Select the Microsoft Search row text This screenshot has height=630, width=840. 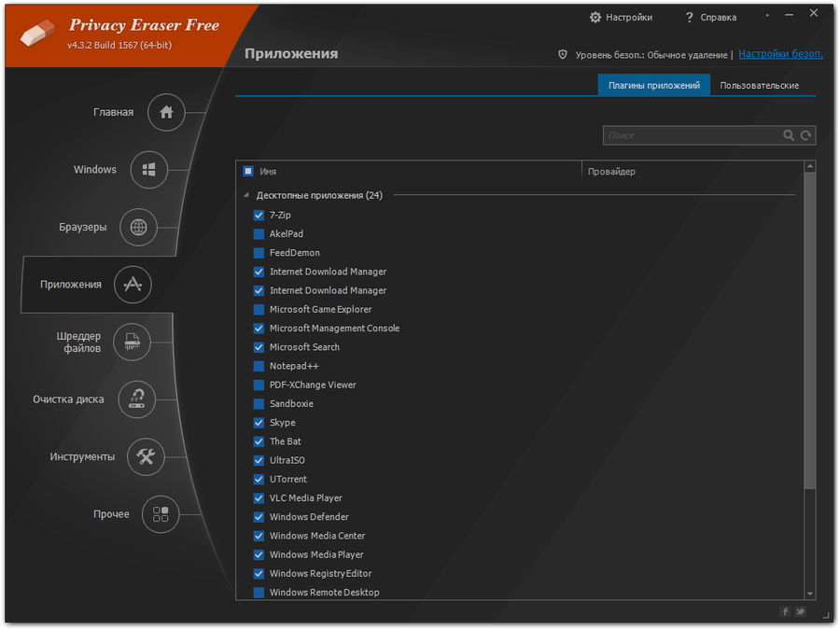click(x=304, y=347)
